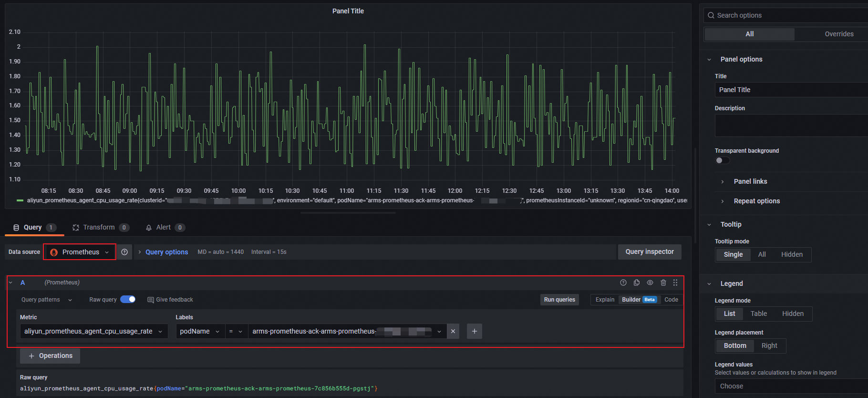
Task: Collapse query A row chevron
Action: click(10, 283)
